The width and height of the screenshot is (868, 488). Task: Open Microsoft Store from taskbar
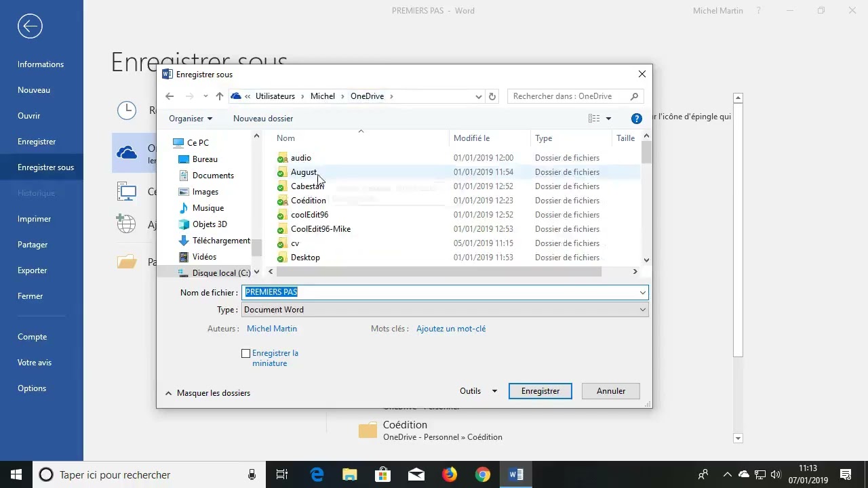382,474
